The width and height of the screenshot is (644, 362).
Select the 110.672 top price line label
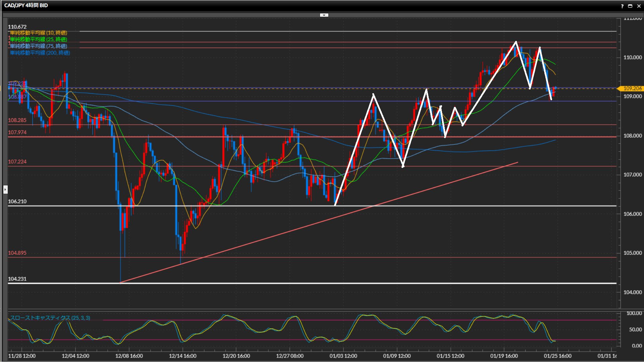17,27
